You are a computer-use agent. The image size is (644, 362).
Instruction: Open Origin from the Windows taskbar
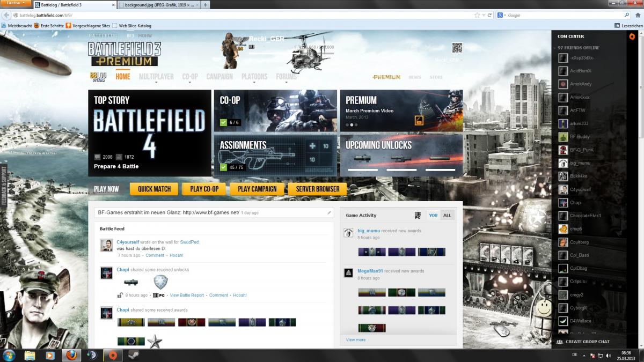tap(112, 355)
